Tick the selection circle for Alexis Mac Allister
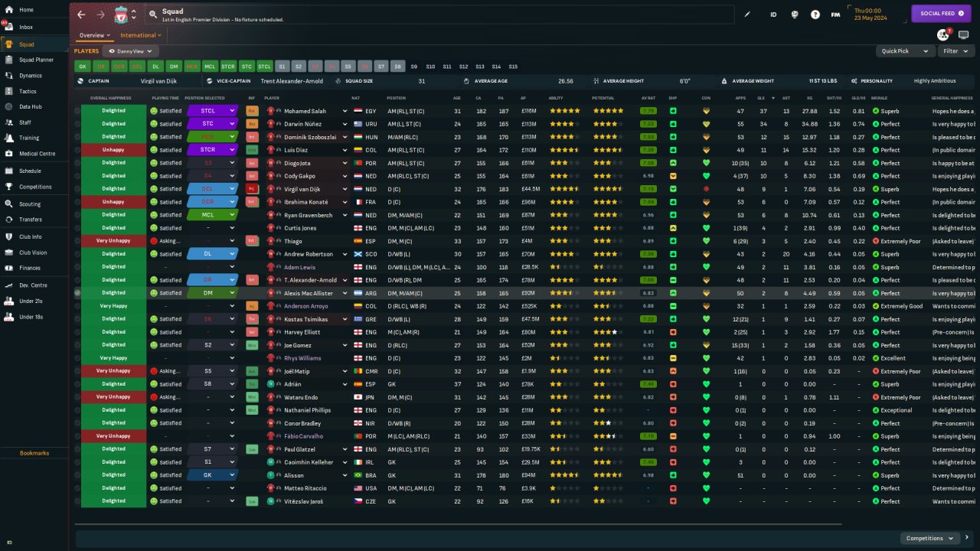This screenshot has width=980, height=551. click(77, 293)
